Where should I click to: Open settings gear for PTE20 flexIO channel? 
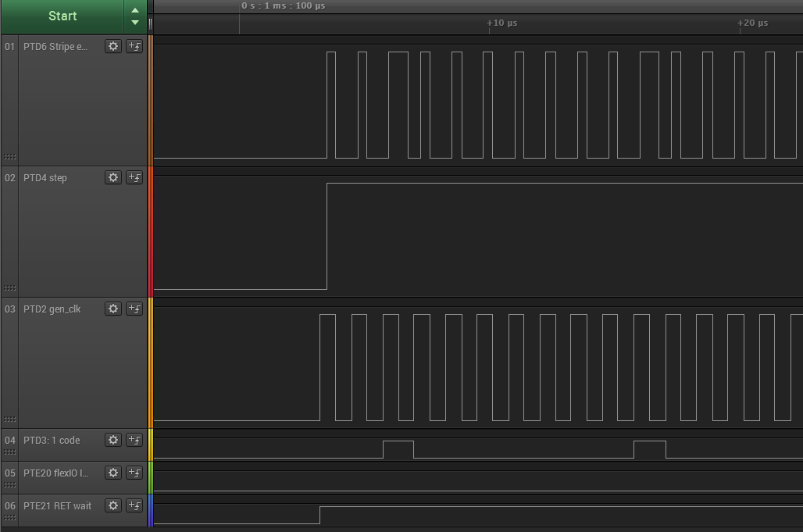(113, 473)
